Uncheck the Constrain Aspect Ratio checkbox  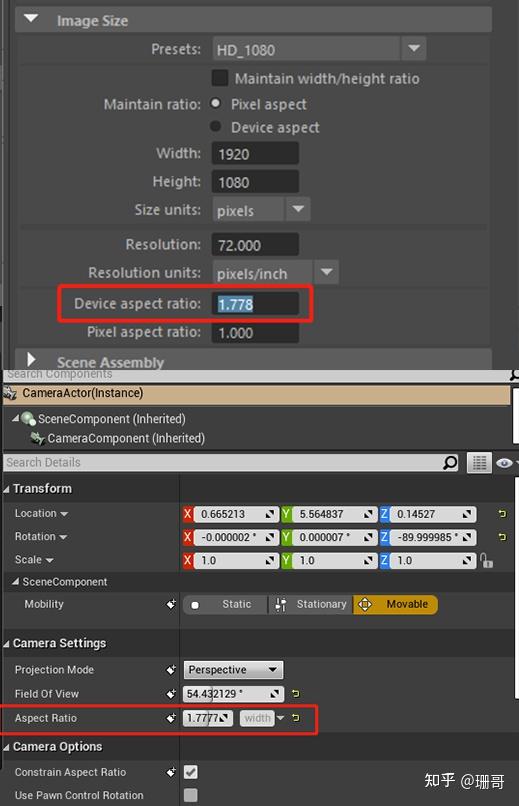click(191, 772)
